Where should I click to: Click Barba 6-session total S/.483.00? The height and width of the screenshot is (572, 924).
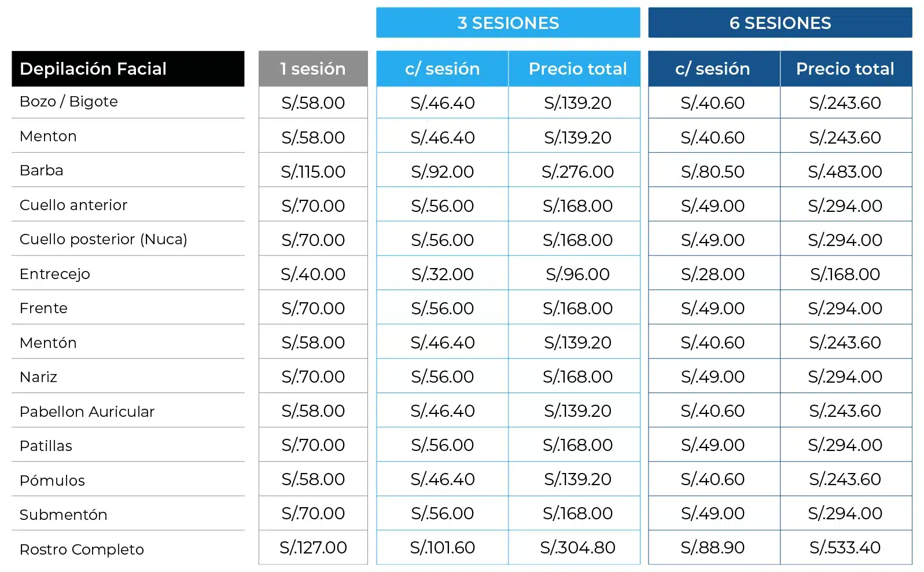tap(845, 171)
